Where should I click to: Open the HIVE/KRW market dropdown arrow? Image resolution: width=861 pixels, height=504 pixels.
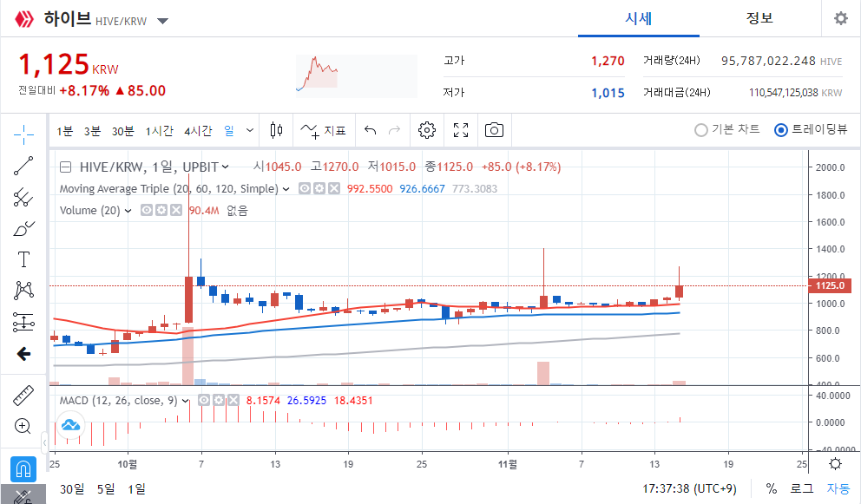(162, 22)
